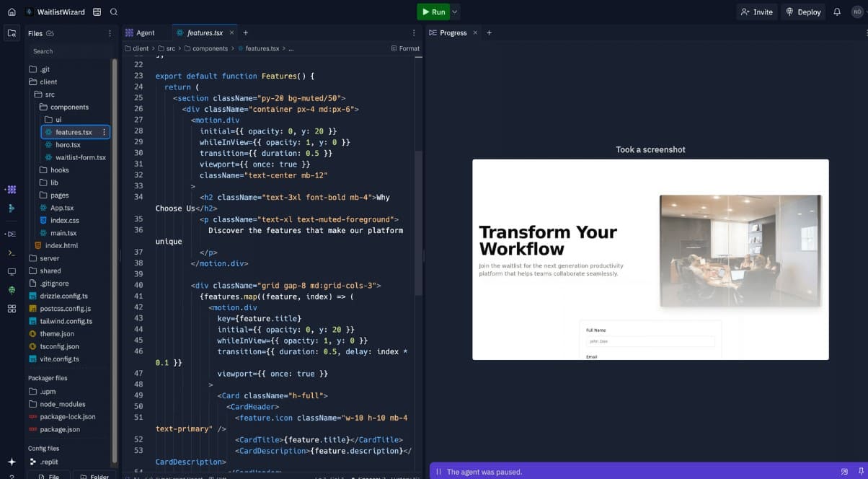Collapse the file explorer sidebar icon
This screenshot has width=868, height=479.
pyautogui.click(x=11, y=33)
